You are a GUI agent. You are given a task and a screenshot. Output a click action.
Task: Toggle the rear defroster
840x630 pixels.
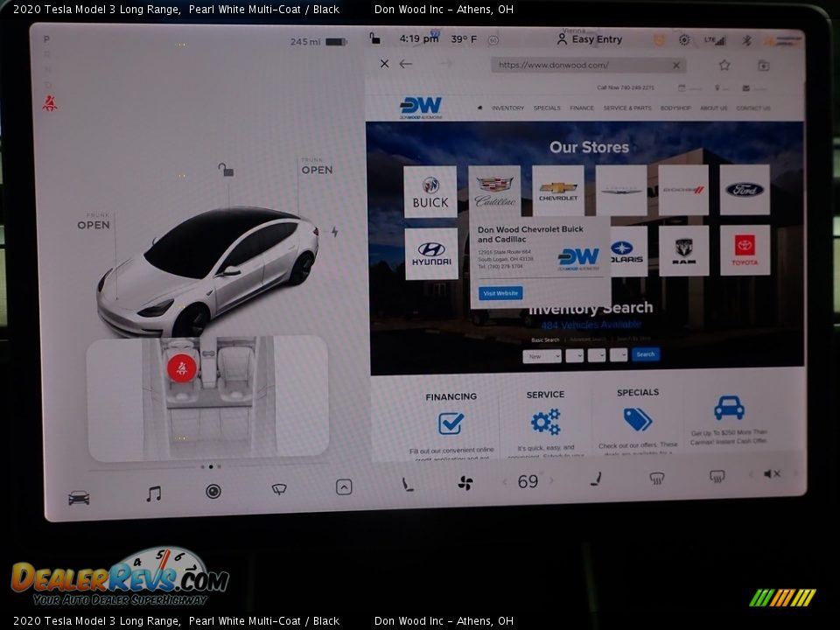(x=716, y=478)
